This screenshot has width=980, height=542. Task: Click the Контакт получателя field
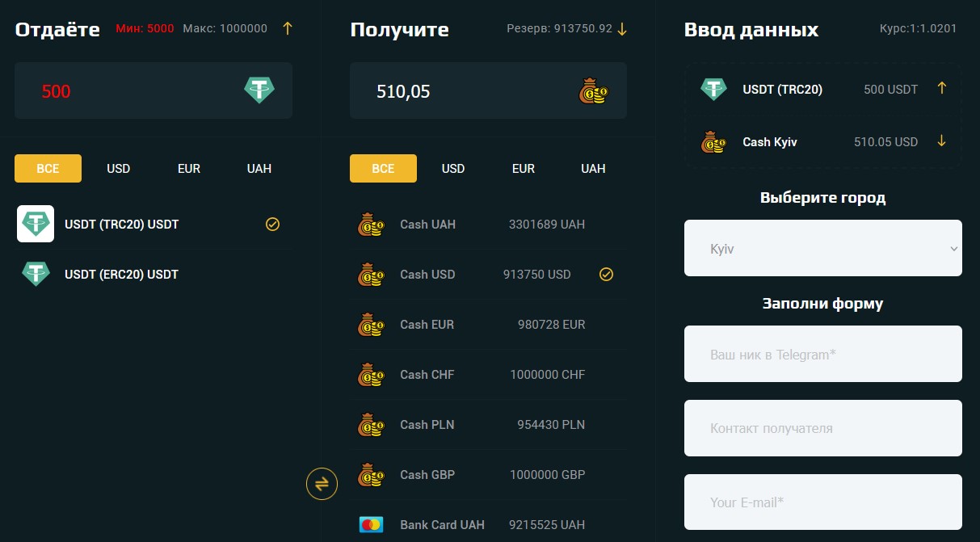822,428
